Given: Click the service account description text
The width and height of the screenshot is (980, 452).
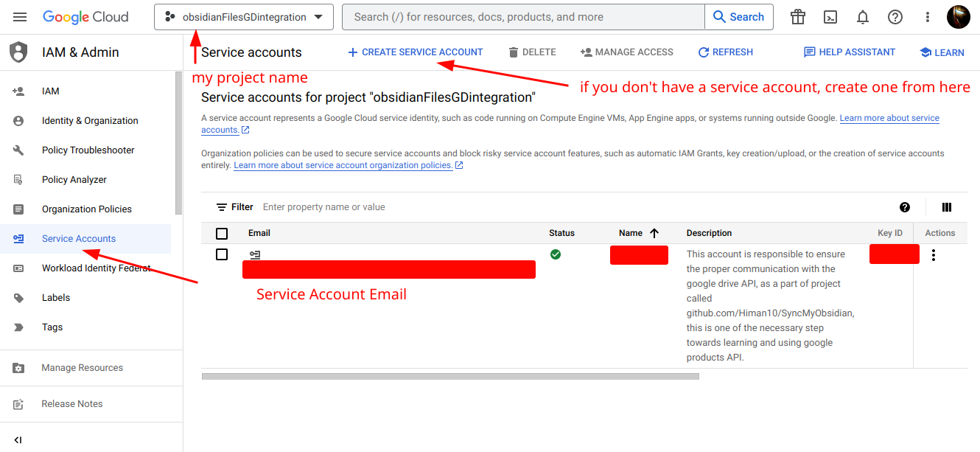Looking at the screenshot, I should [x=771, y=305].
